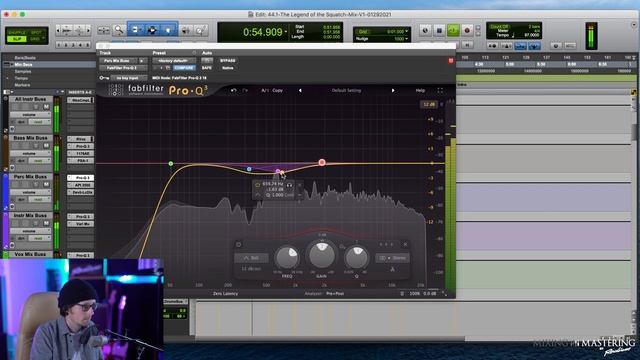Close the band panel with X
The height and width of the screenshot is (360, 640).
(x=405, y=244)
